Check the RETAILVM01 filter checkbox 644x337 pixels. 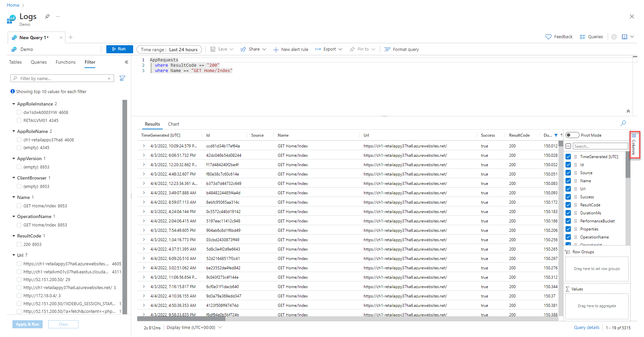coord(19,120)
